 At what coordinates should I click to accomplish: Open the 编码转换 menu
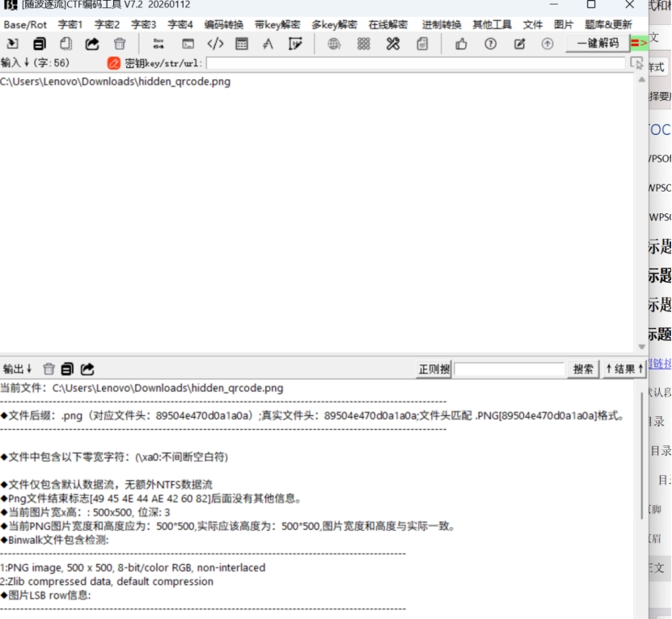tap(224, 24)
